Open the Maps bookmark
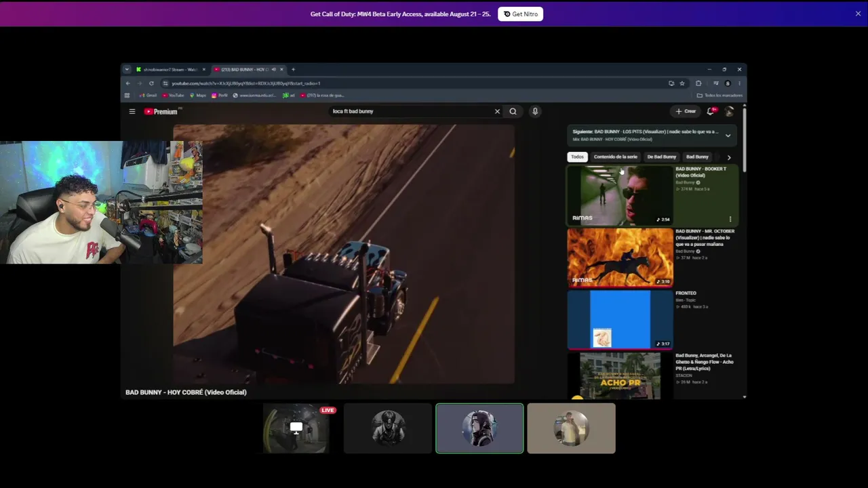 point(198,96)
